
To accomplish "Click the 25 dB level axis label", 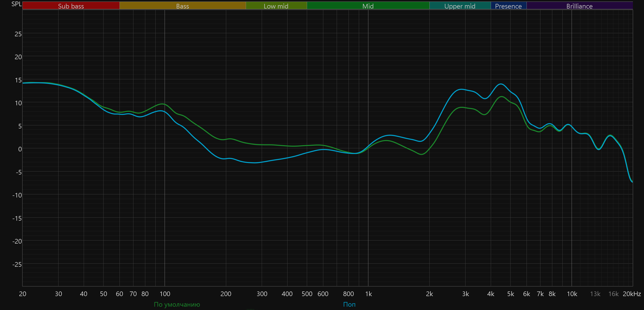I will 18,34.
